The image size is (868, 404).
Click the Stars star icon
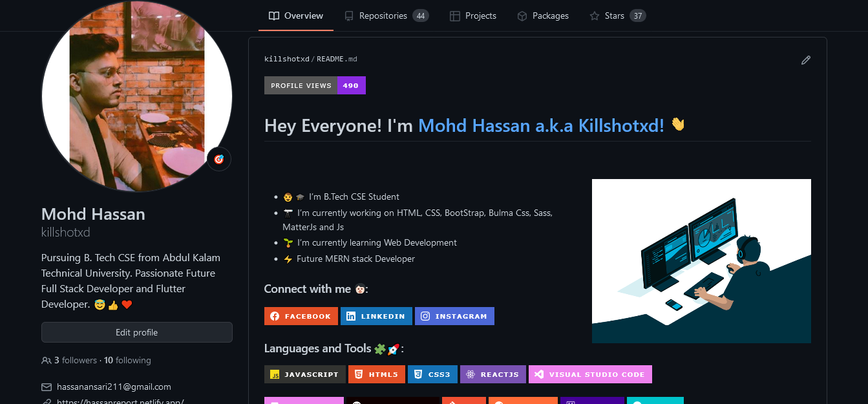coord(595,16)
